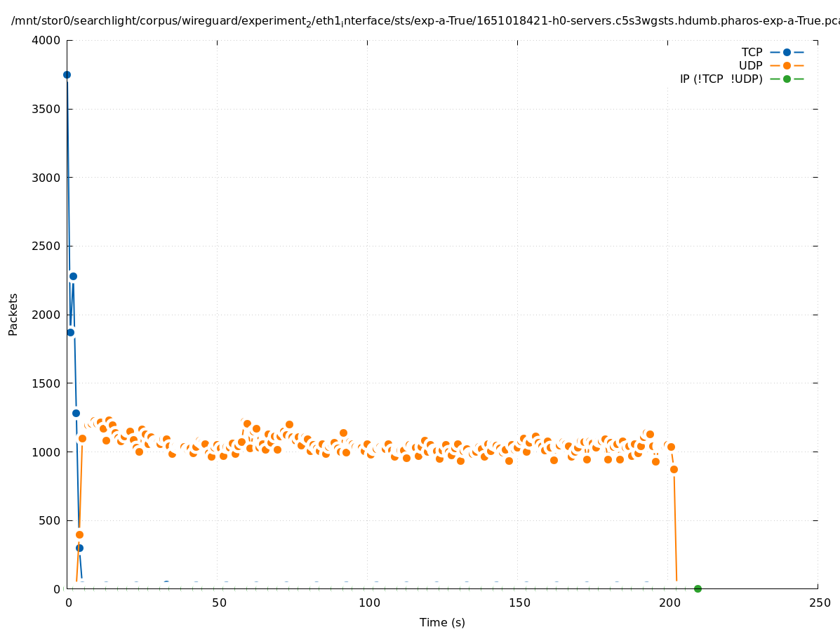Click the green IP legend marker
Image resolution: width=840 pixels, height=632 pixels.
pos(787,79)
